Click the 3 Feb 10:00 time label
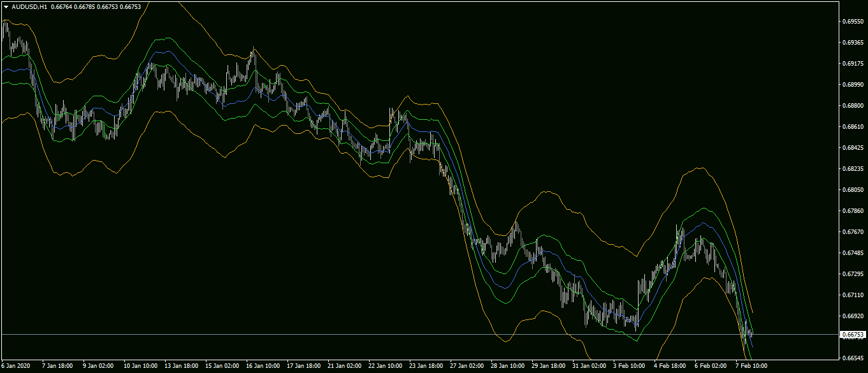This screenshot has width=868, height=373. (629, 366)
